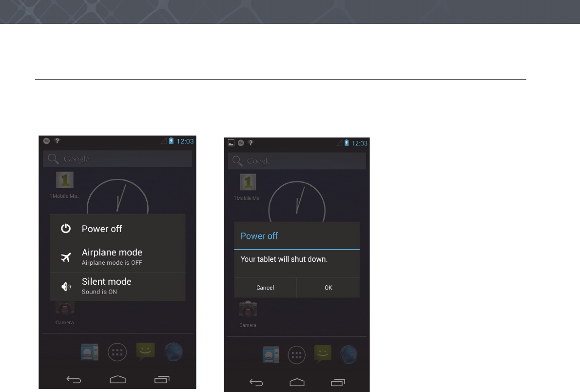Tap Power off in the left power menu
This screenshot has height=392, width=580.
(117, 228)
